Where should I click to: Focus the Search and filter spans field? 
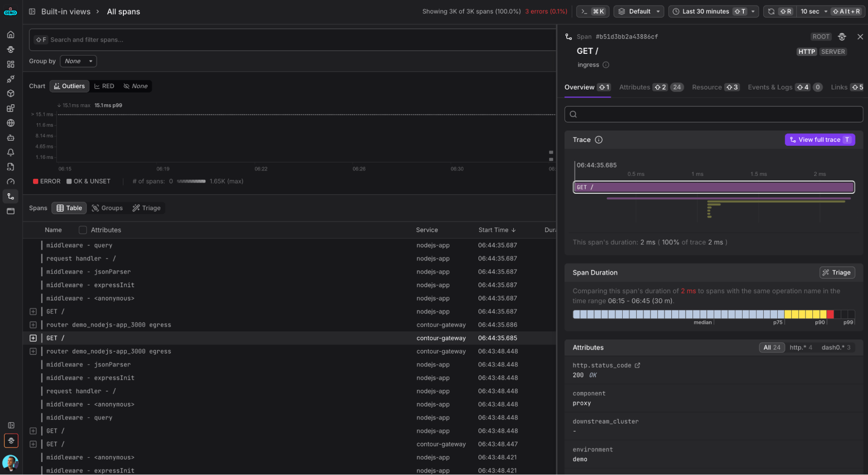pyautogui.click(x=293, y=40)
